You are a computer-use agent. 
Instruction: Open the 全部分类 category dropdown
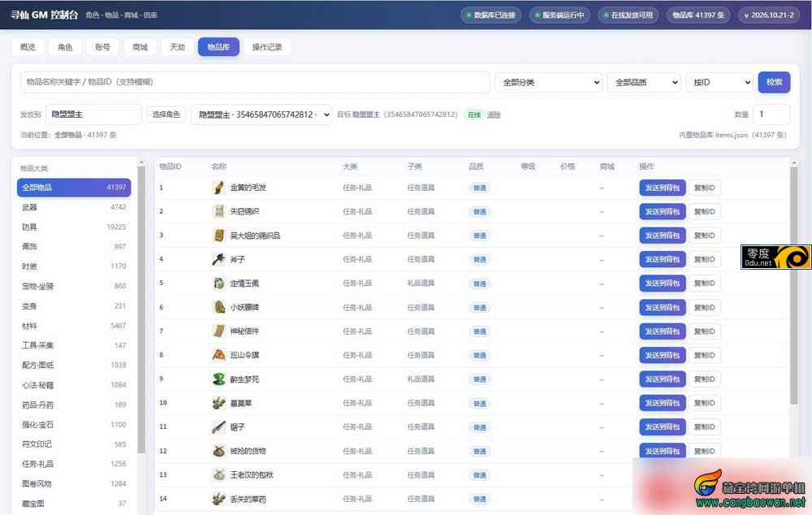click(x=548, y=82)
